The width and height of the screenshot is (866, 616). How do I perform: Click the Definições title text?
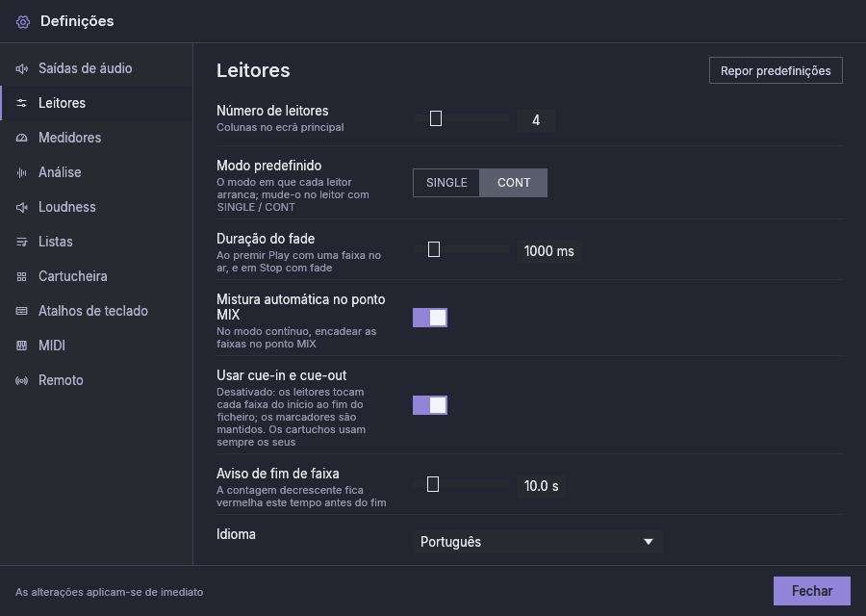[x=77, y=21]
